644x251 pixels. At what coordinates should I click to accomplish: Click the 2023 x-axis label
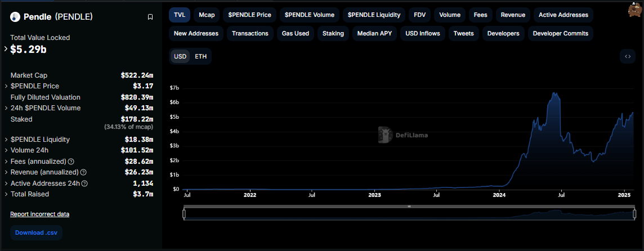coord(374,195)
